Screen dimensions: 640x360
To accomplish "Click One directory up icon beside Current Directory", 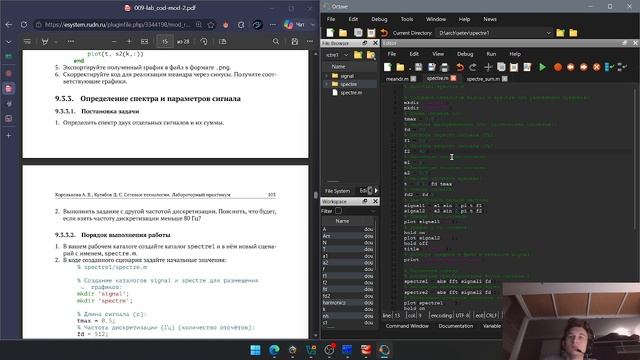I will tap(560, 33).
